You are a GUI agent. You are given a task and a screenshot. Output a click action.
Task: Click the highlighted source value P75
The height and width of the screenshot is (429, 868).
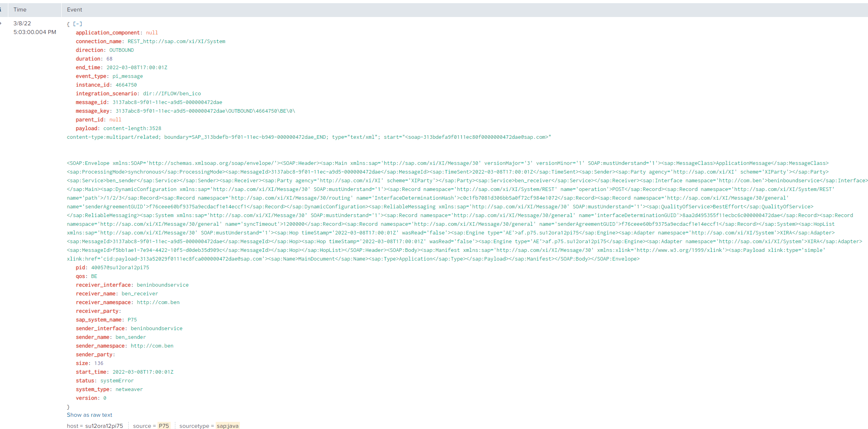coord(164,426)
